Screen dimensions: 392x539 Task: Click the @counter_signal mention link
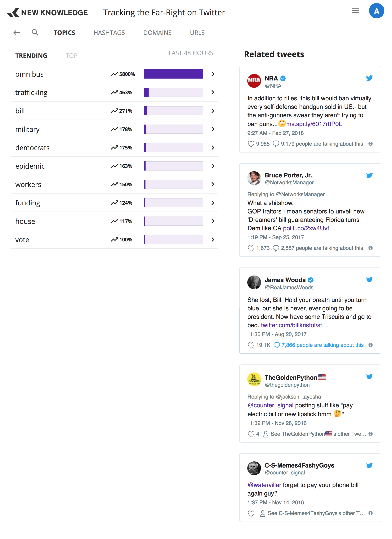coord(270,405)
